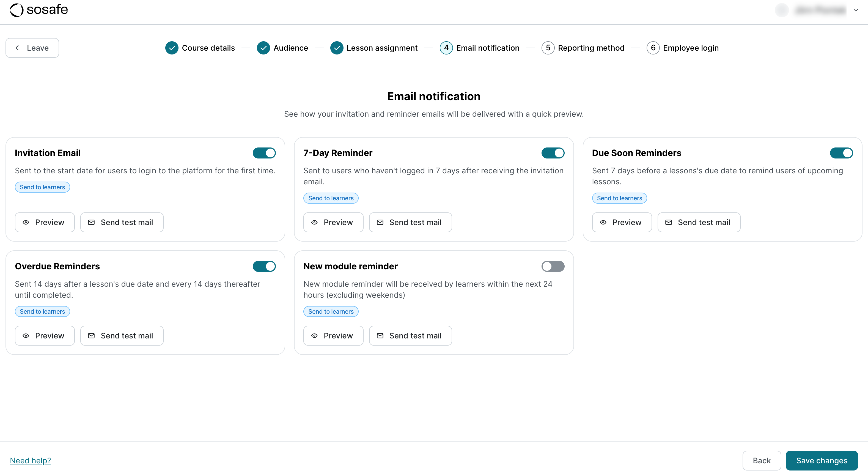Jump to the Employee login step
The image size is (868, 476).
(x=683, y=48)
